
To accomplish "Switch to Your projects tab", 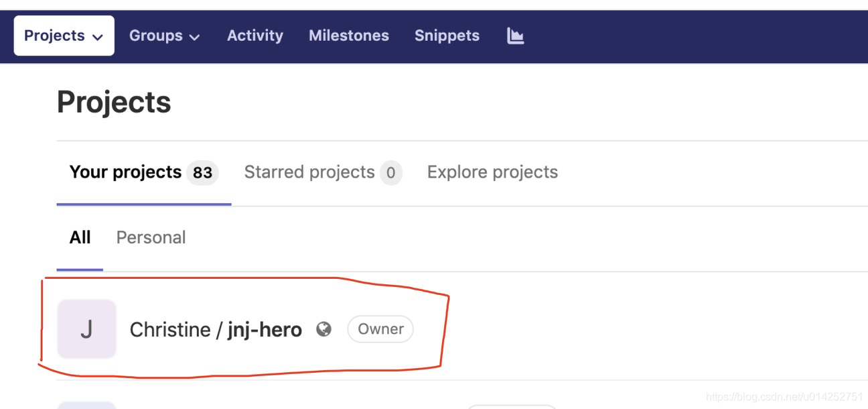I will [143, 172].
